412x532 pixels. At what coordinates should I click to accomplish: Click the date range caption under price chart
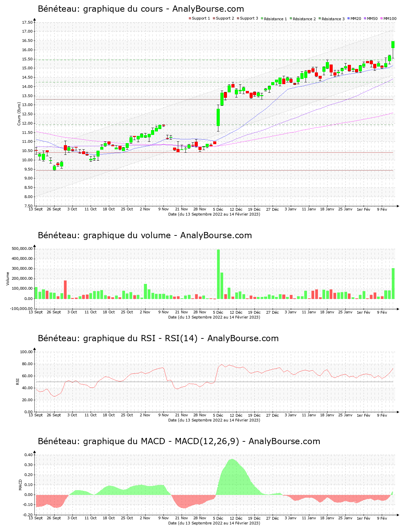(x=214, y=214)
